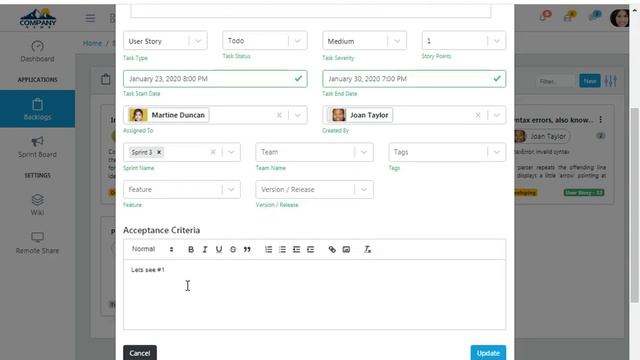Image resolution: width=640 pixels, height=360 pixels.
Task: Open the Version / Release dropdown
Action: [314, 189]
